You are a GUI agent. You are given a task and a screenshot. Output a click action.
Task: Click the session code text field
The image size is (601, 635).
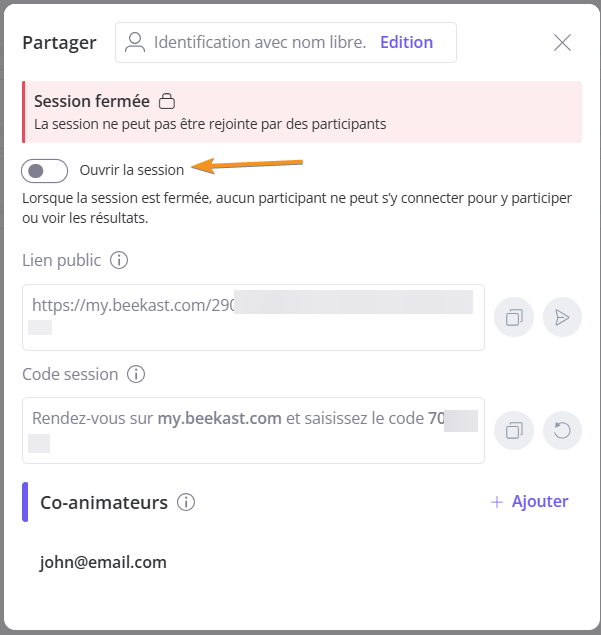[254, 430]
